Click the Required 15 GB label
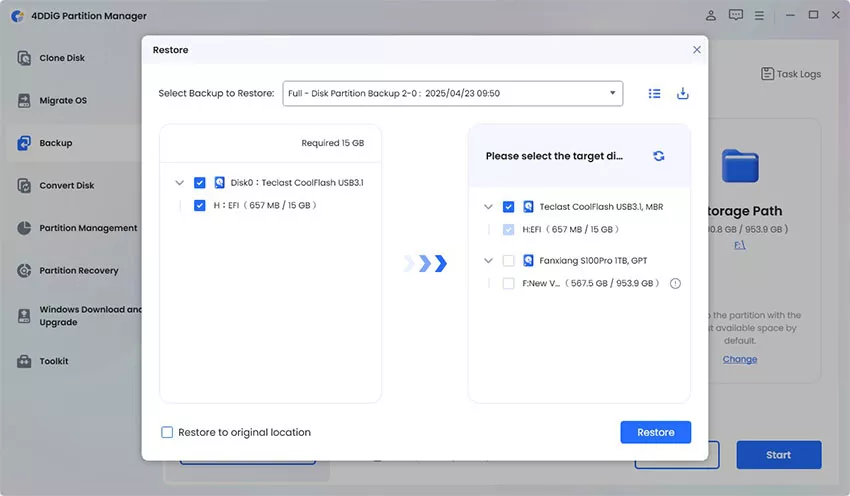 332,143
